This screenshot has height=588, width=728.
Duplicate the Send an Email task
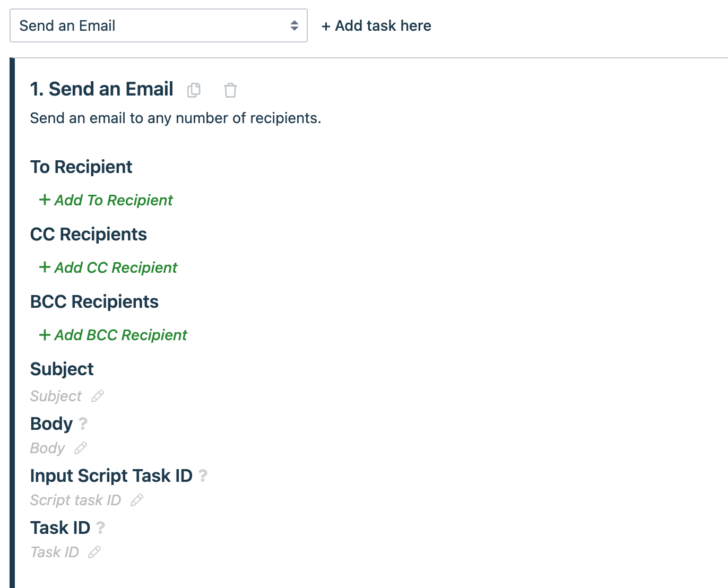click(194, 90)
